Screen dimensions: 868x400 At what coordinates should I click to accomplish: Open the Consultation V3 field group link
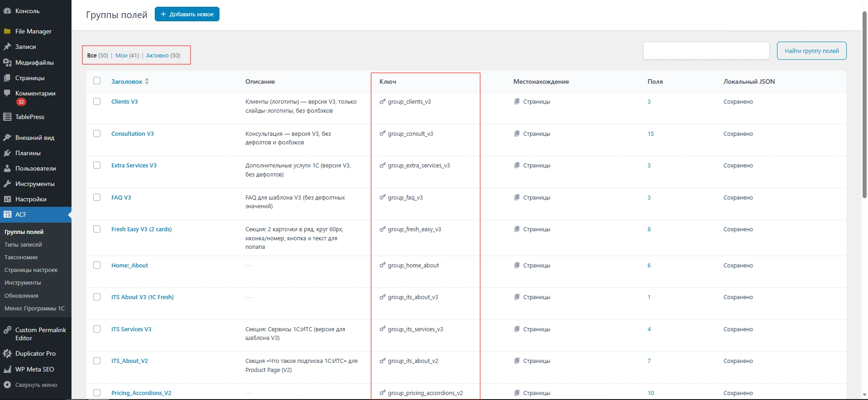(x=132, y=133)
